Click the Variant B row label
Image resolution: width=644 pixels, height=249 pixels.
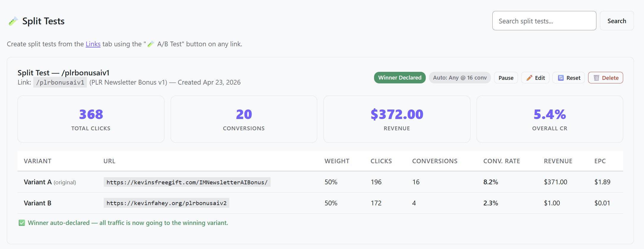[37, 203]
